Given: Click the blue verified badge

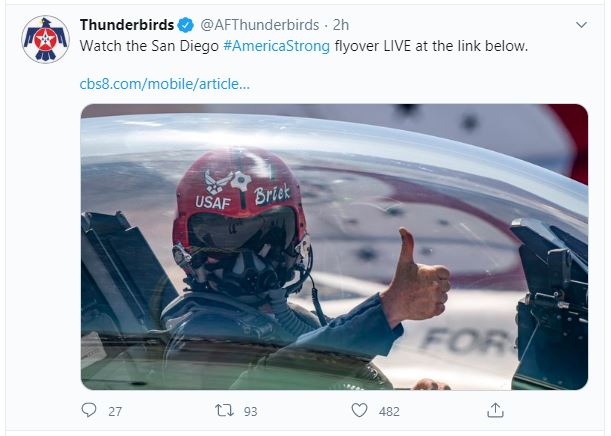Looking at the screenshot, I should (185, 25).
